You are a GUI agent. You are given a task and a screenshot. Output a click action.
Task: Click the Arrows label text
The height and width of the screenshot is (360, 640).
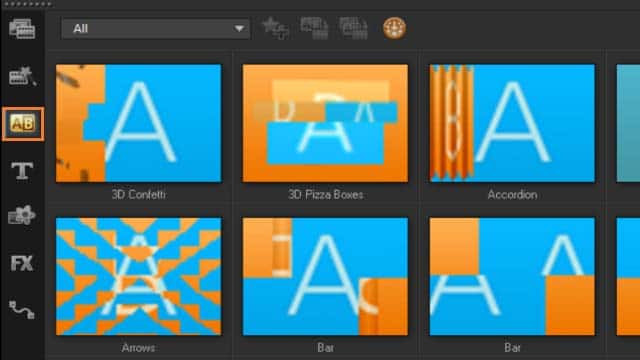tap(138, 348)
